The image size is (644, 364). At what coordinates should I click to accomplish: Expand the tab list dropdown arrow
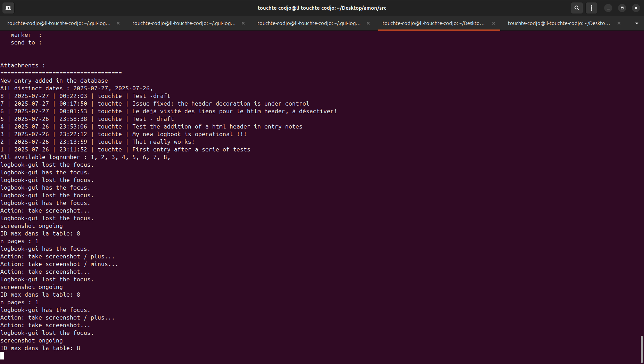[637, 23]
